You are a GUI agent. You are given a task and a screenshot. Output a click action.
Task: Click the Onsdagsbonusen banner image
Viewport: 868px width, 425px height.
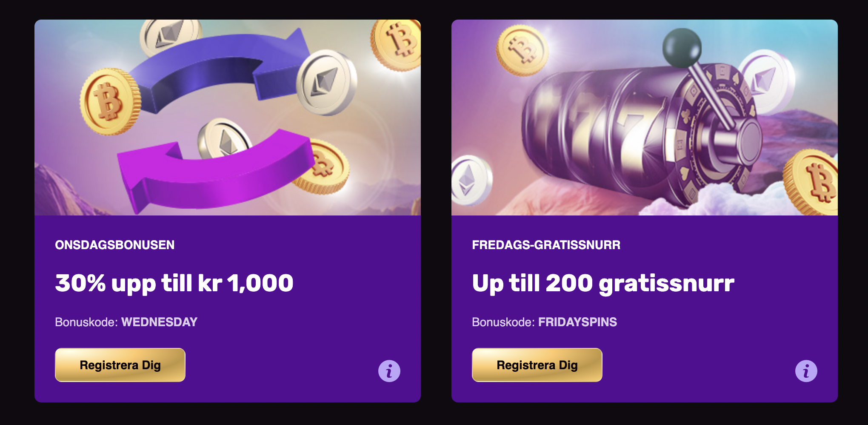[x=228, y=117]
